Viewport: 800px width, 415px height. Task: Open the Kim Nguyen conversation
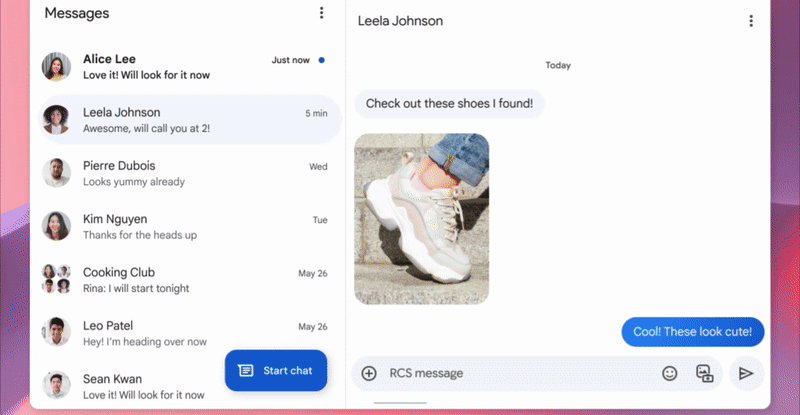pos(190,226)
